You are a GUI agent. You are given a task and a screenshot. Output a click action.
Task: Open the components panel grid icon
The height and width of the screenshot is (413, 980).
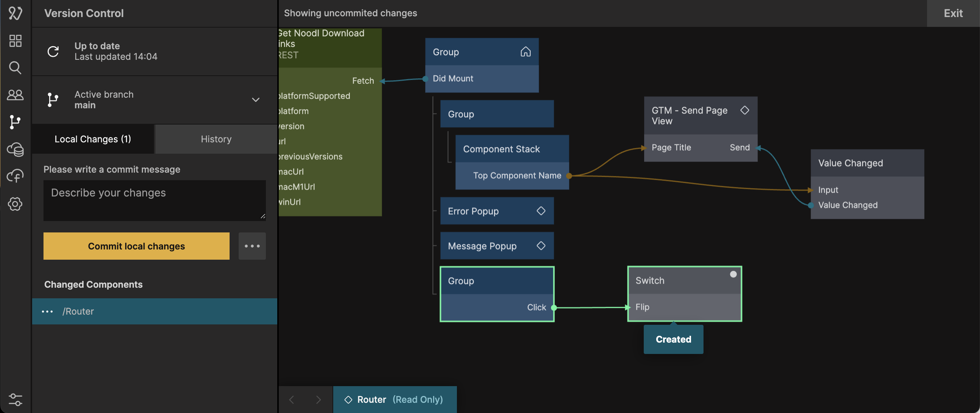[x=15, y=41]
